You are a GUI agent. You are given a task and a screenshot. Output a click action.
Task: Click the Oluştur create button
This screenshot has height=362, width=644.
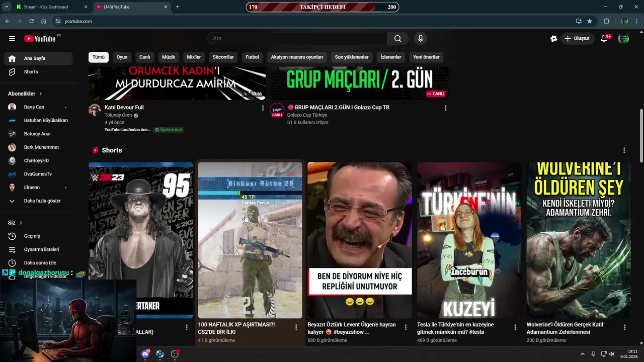tap(578, 39)
